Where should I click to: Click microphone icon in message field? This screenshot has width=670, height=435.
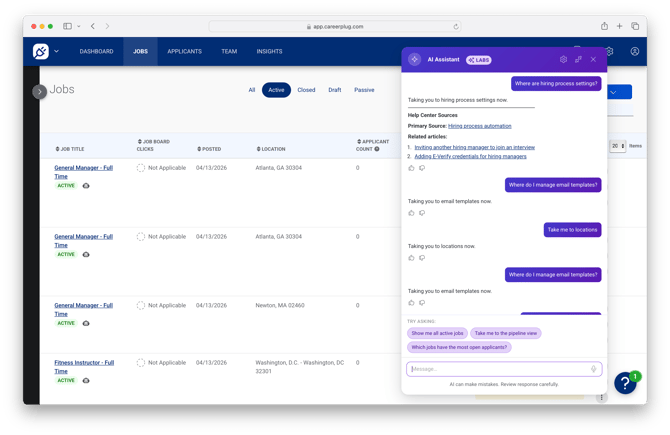tap(593, 369)
